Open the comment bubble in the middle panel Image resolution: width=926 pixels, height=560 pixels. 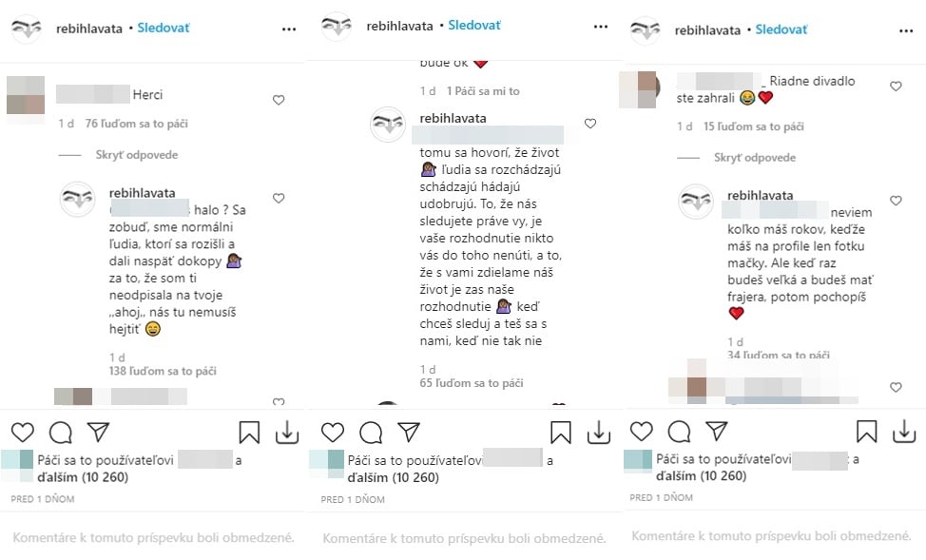point(371,433)
